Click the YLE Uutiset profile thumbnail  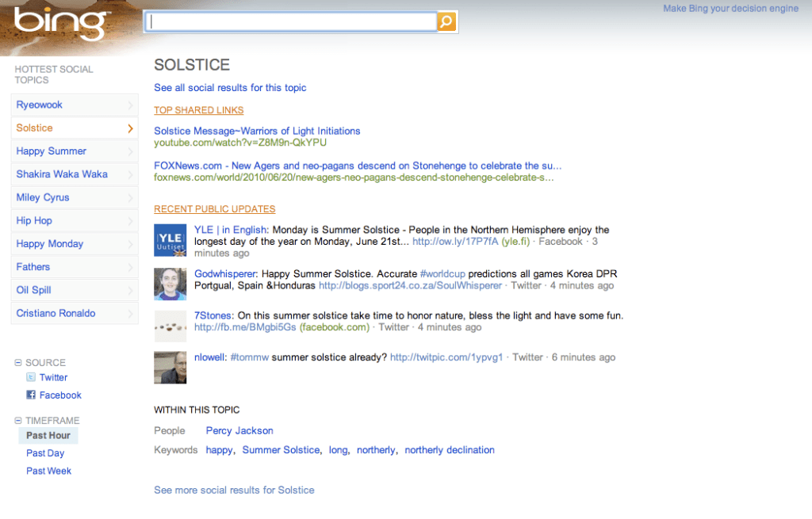point(170,239)
